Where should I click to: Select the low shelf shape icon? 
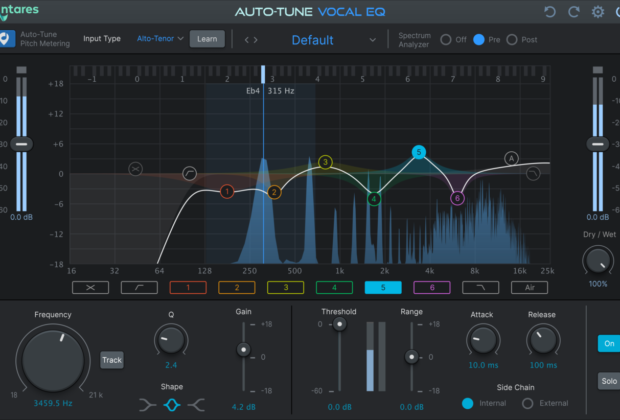pos(148,404)
